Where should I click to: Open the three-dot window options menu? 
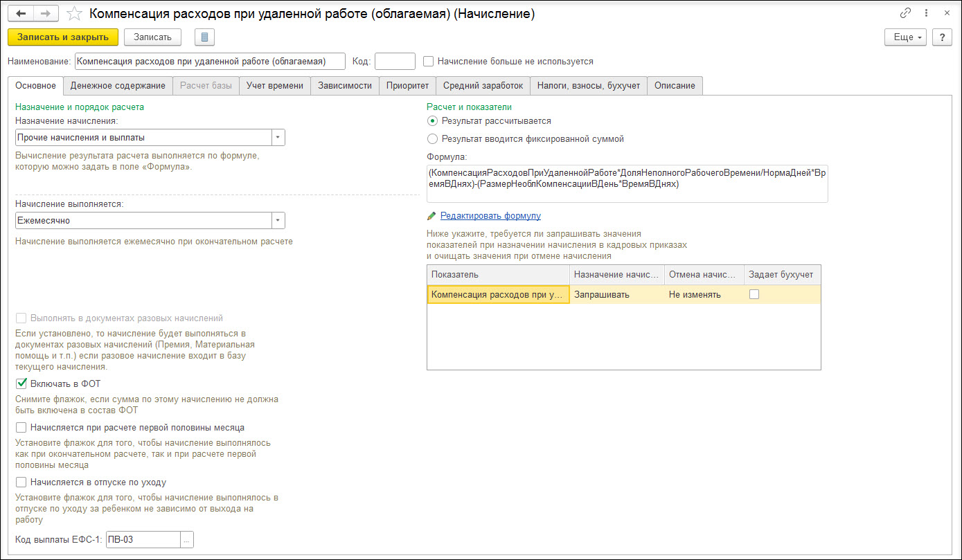pos(926,13)
